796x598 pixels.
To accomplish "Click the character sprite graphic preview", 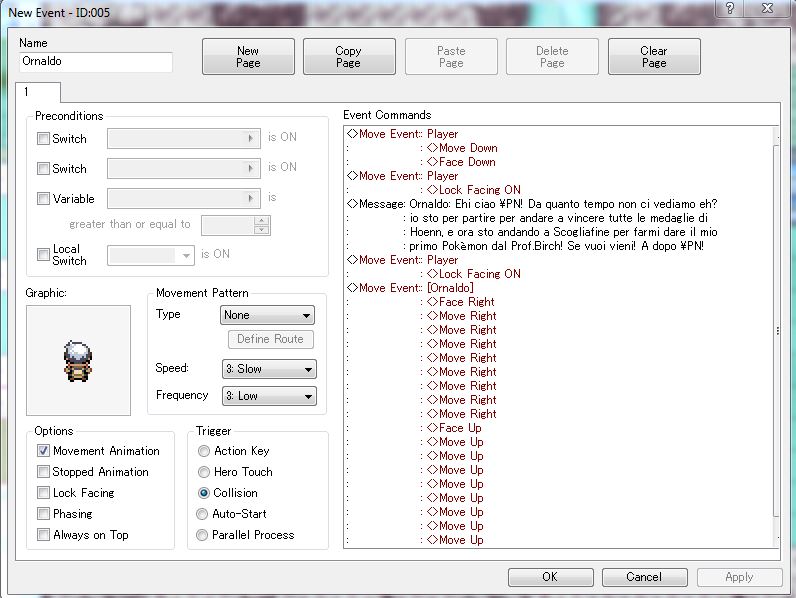I will coord(78,360).
